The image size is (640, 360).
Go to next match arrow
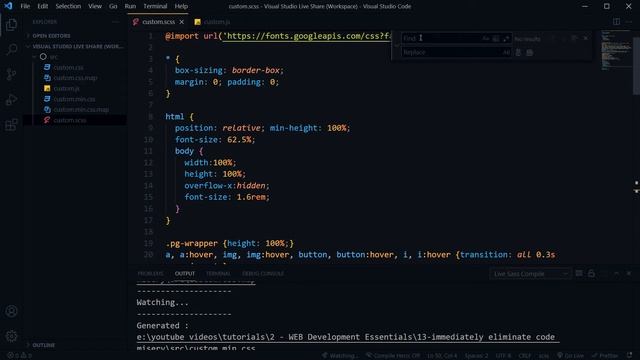564,38
